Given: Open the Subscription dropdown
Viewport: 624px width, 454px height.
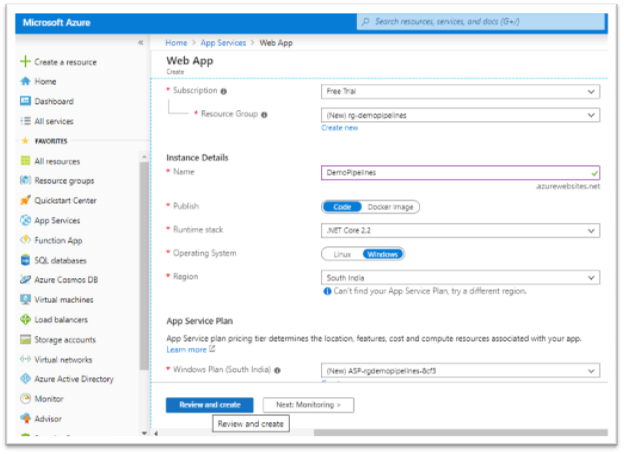Looking at the screenshot, I should (460, 92).
